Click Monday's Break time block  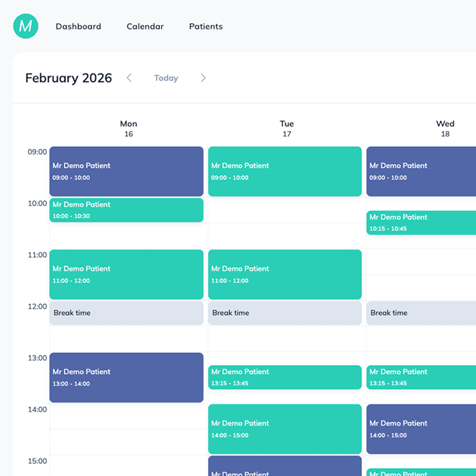pos(126,313)
